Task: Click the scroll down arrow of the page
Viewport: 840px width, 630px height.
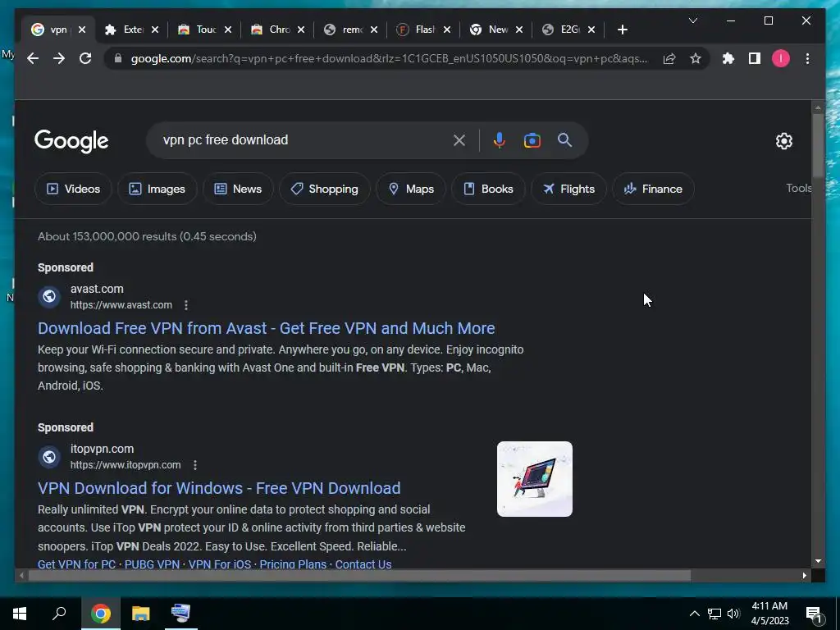Action: pos(818,561)
